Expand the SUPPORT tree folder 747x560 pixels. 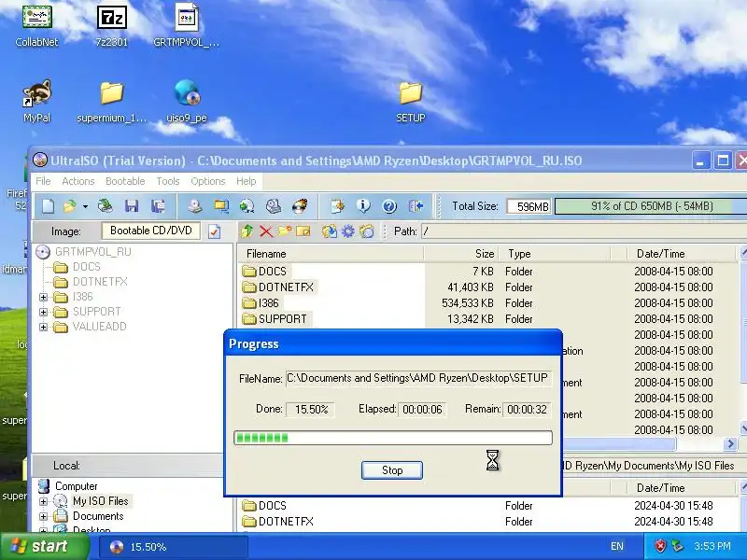coord(43,313)
